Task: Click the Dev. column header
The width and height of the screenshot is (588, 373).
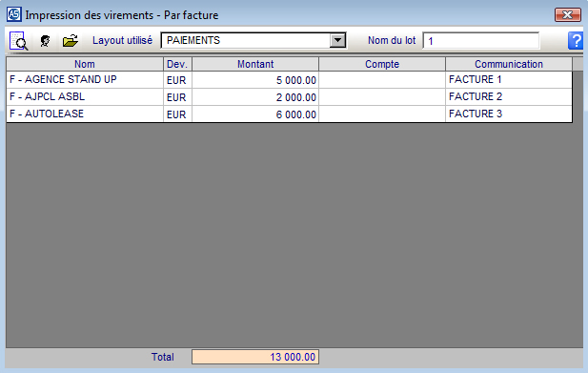Action: point(177,64)
